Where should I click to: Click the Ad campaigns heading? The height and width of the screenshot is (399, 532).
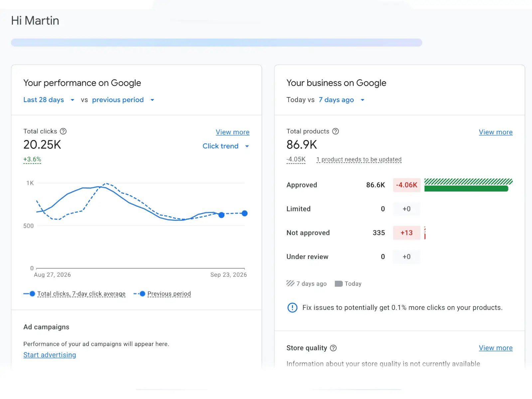tap(46, 327)
